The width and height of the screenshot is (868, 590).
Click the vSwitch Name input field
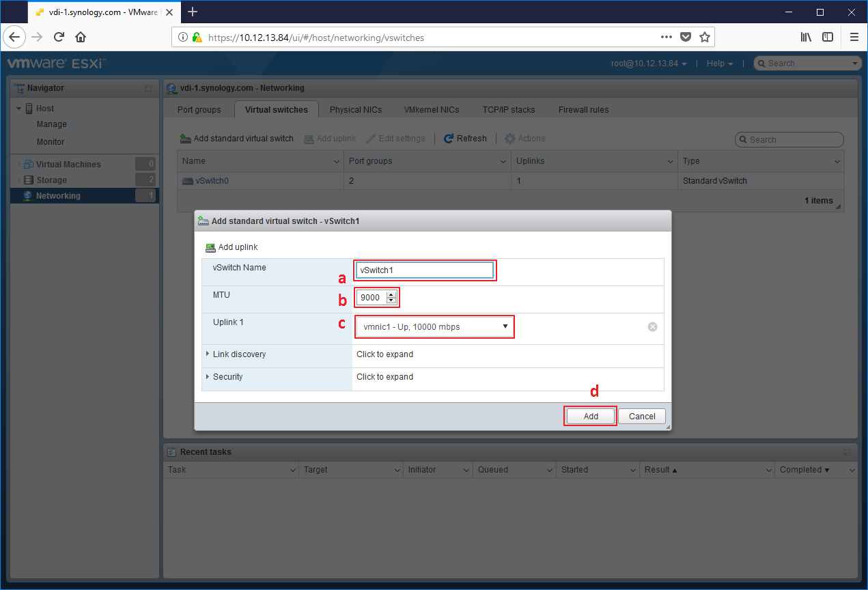[x=425, y=270]
